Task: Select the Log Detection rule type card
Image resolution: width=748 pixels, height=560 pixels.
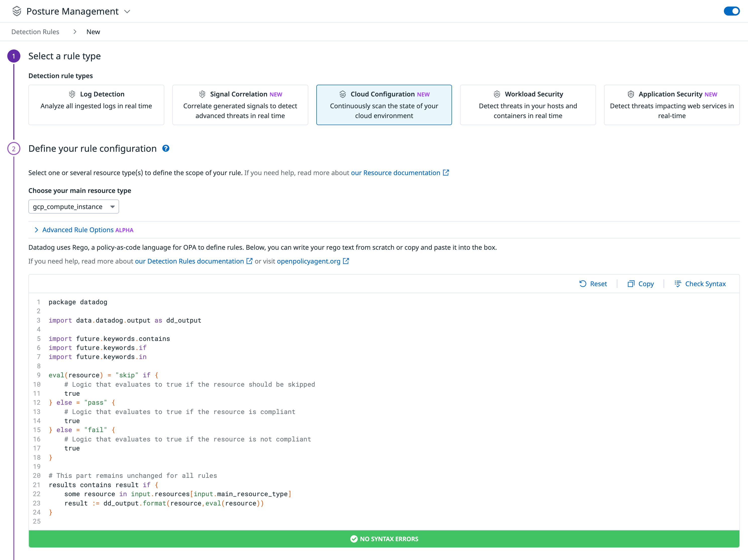Action: [96, 105]
